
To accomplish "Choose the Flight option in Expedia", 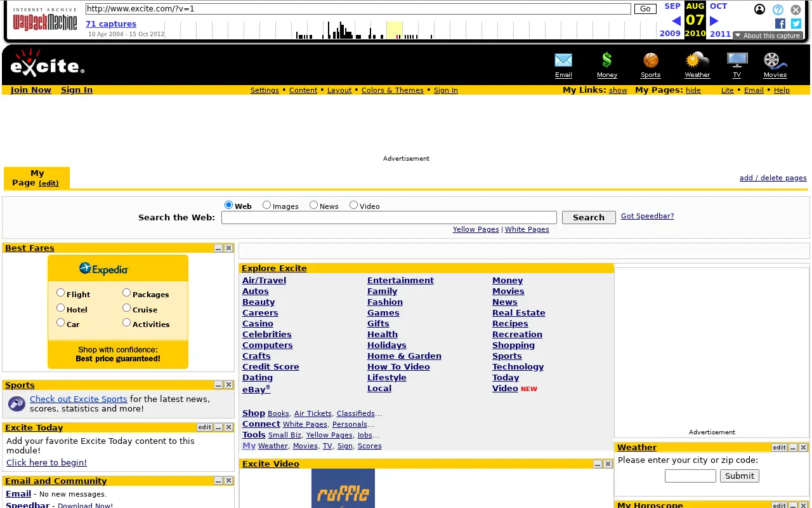I will pyautogui.click(x=61, y=293).
